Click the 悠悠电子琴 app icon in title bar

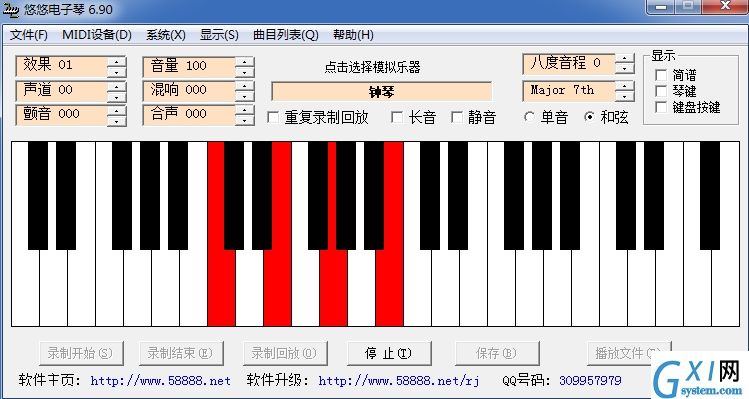(x=11, y=9)
